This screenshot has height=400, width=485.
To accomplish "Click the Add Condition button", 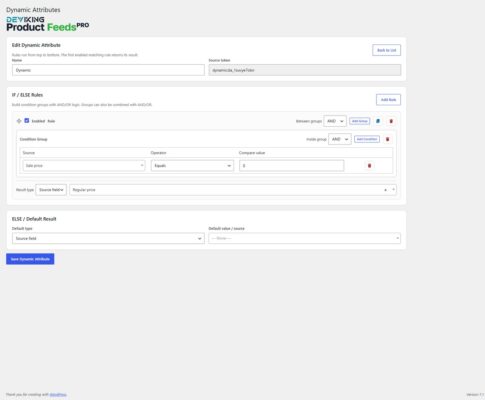I will click(x=367, y=139).
